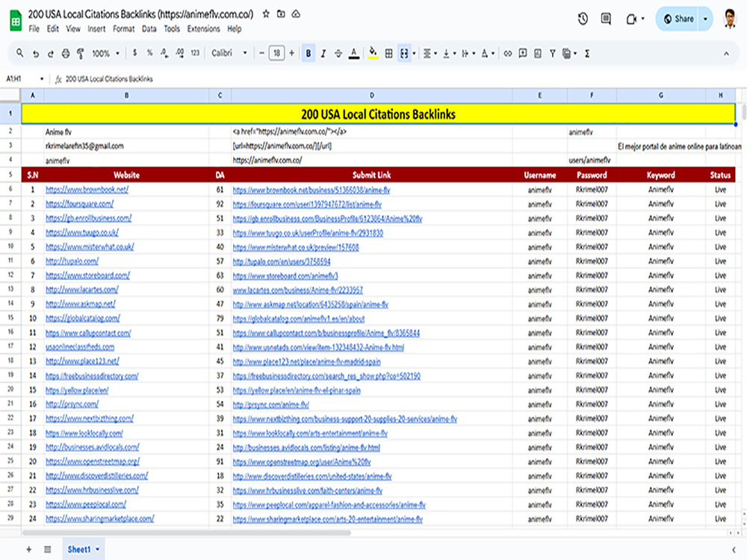Open the zoom 100% dropdown
The height and width of the screenshot is (560, 747).
coord(105,53)
